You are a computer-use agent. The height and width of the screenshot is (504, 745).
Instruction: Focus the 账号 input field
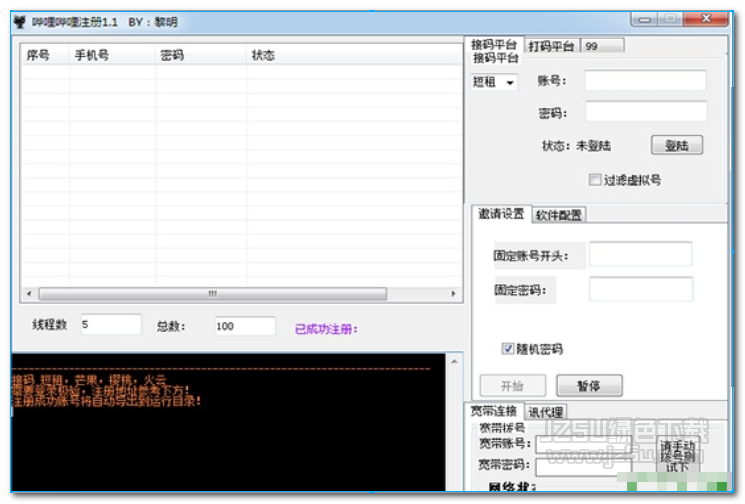click(x=645, y=80)
